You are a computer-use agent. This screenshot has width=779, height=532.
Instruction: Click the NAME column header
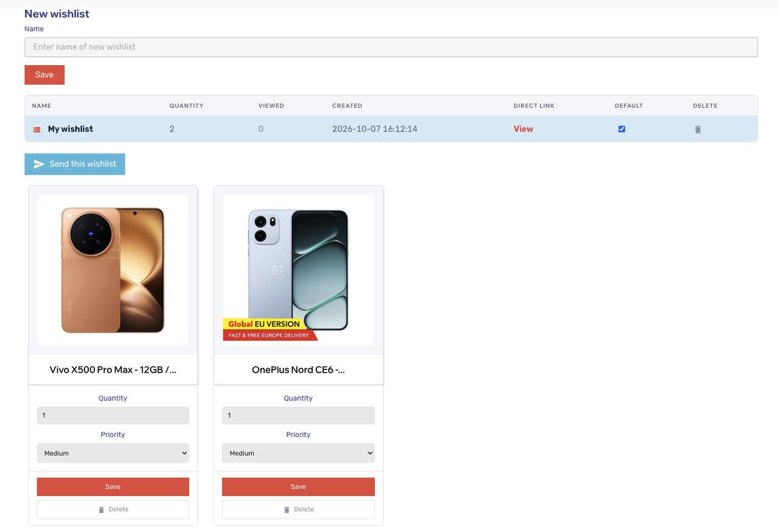[41, 106]
